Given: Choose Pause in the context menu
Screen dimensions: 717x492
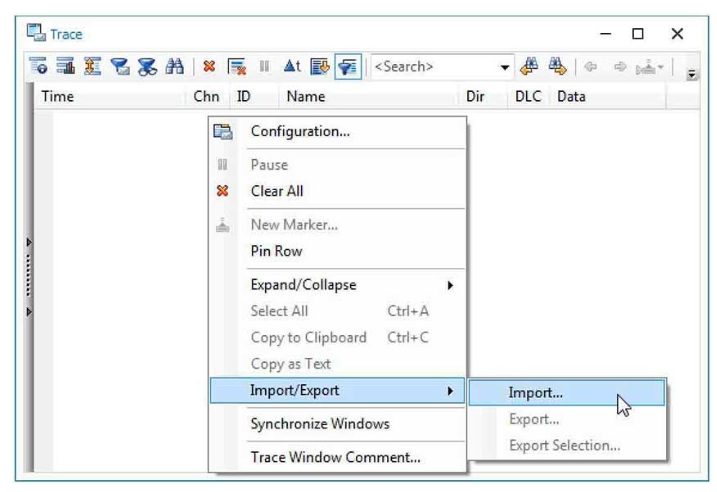Looking at the screenshot, I should tap(337, 165).
